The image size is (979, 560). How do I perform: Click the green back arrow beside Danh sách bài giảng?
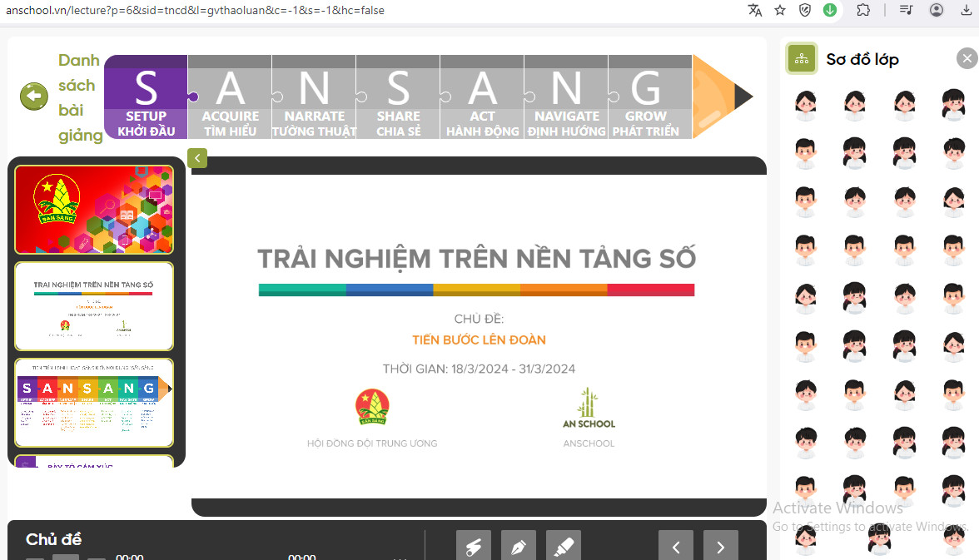click(33, 97)
